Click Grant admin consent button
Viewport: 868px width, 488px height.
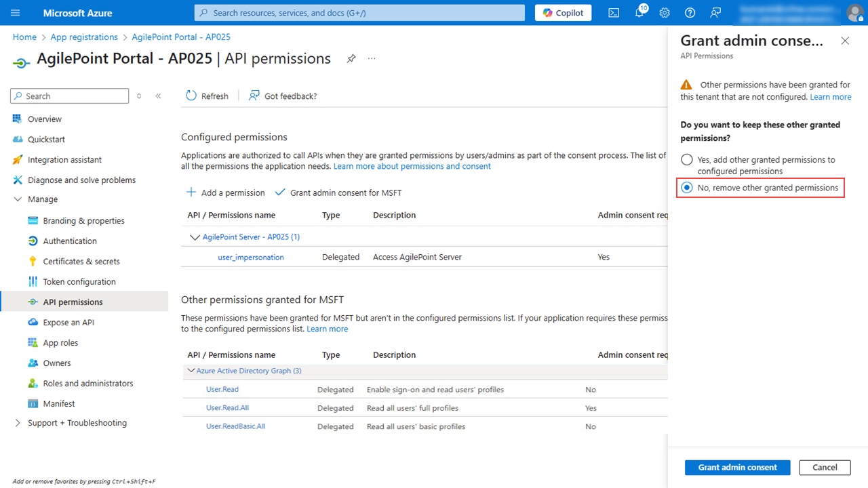pyautogui.click(x=737, y=467)
